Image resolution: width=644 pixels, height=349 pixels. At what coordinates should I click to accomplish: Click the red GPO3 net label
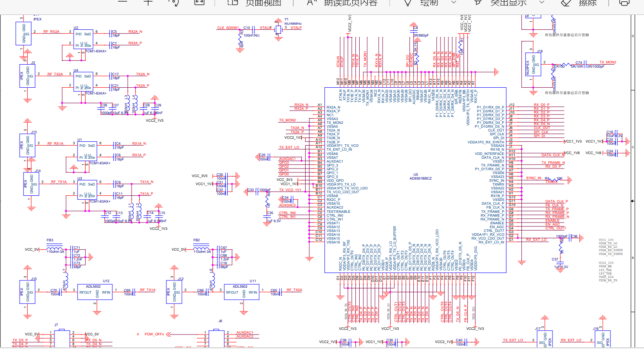pyautogui.click(x=284, y=163)
